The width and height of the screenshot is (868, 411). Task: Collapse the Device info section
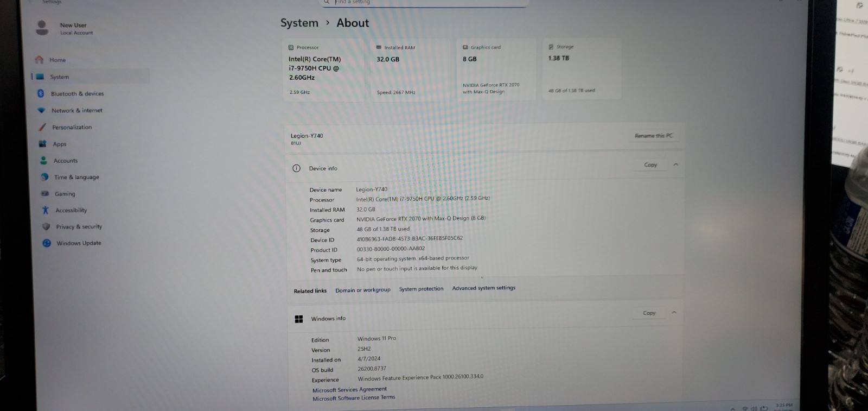coord(675,165)
